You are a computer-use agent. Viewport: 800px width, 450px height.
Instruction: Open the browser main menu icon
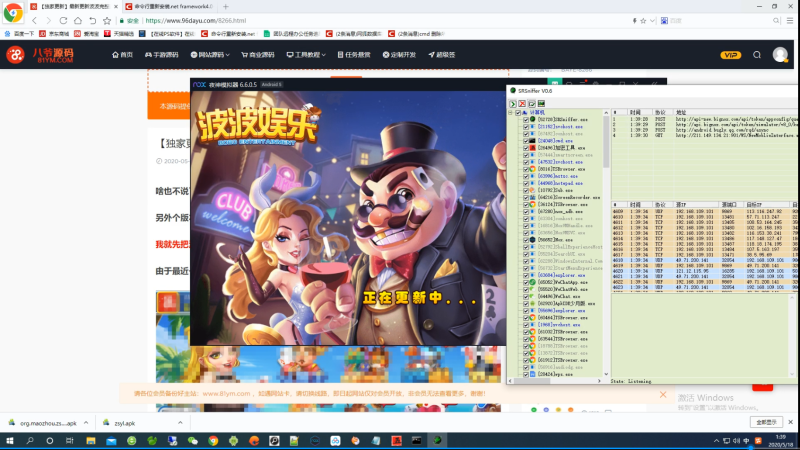pyautogui.click(x=790, y=20)
